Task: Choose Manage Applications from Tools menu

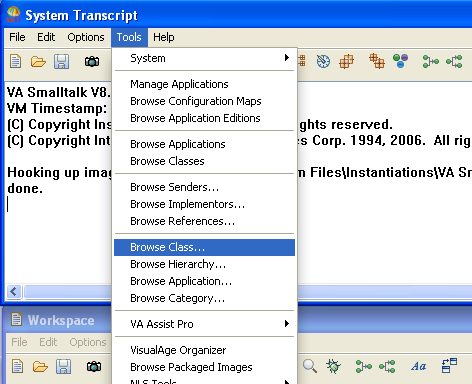Action: pos(204,84)
